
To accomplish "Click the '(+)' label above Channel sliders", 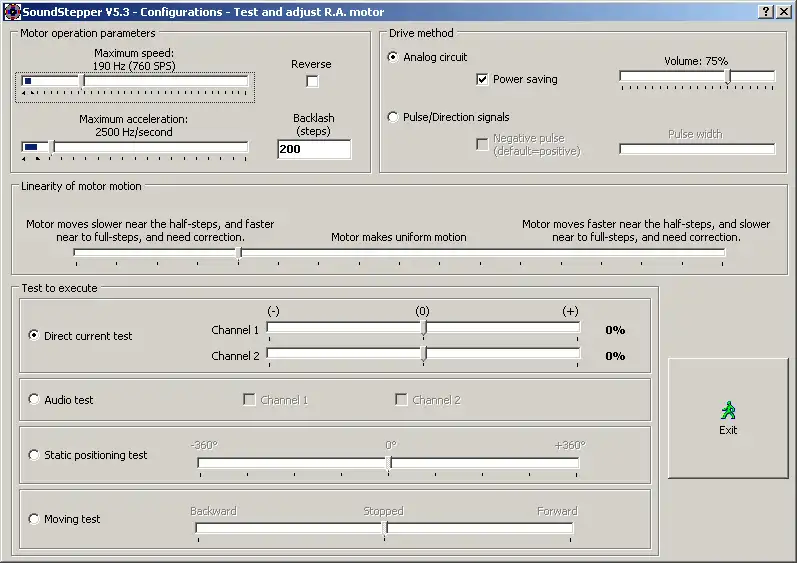I will pyautogui.click(x=570, y=311).
